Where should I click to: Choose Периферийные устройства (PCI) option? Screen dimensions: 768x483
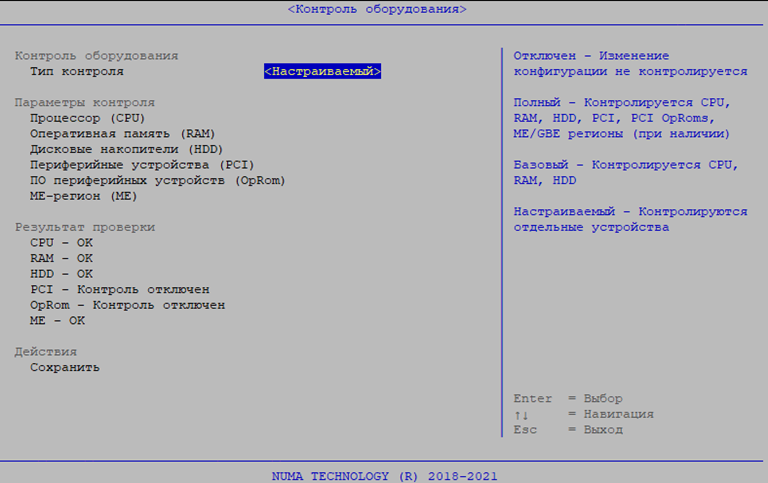point(142,164)
